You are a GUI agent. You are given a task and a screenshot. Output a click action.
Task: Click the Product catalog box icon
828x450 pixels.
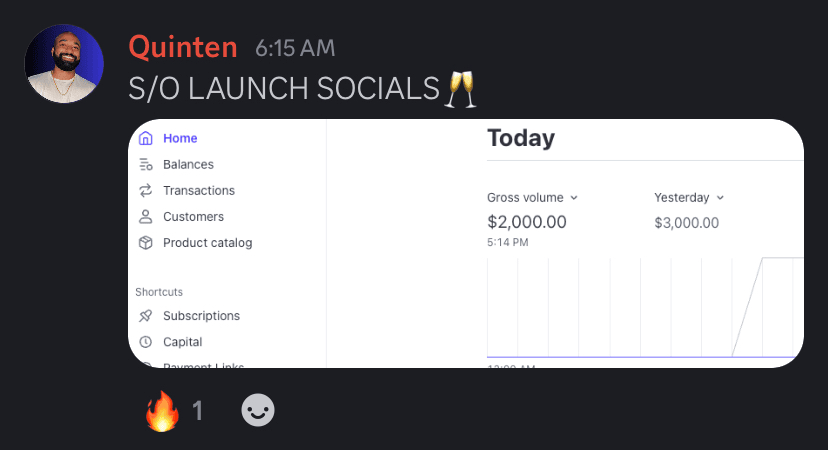click(x=146, y=242)
